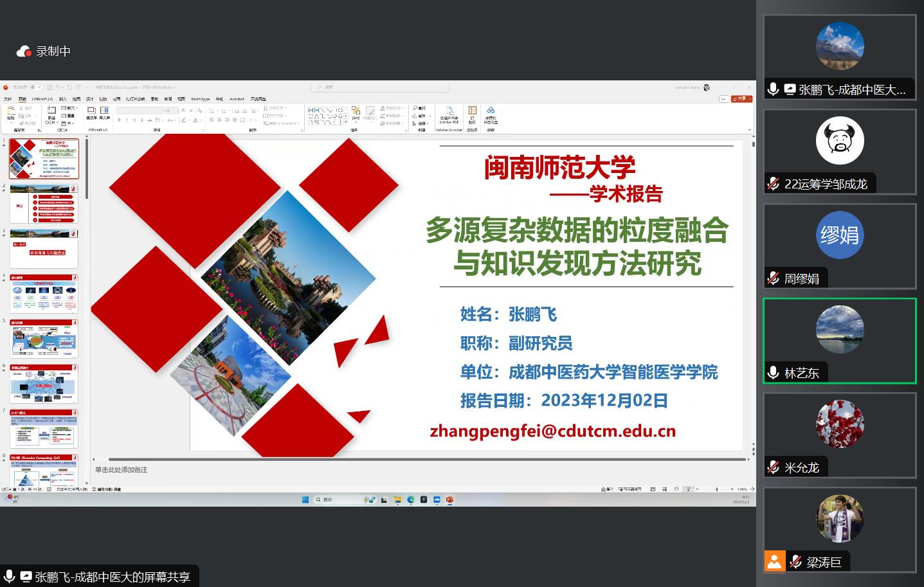Screen dimensions: 924x587
Task: Click the Paste clipboard icon
Action: 11,113
